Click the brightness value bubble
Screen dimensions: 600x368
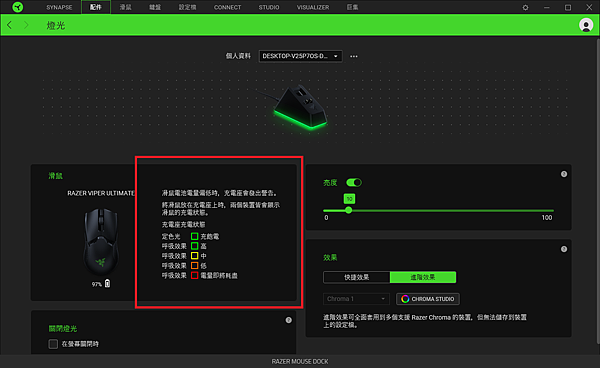click(349, 199)
